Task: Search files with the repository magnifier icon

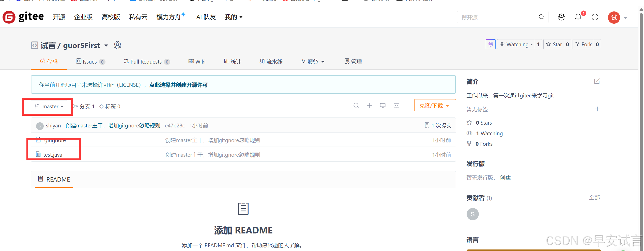Action: pyautogui.click(x=356, y=106)
